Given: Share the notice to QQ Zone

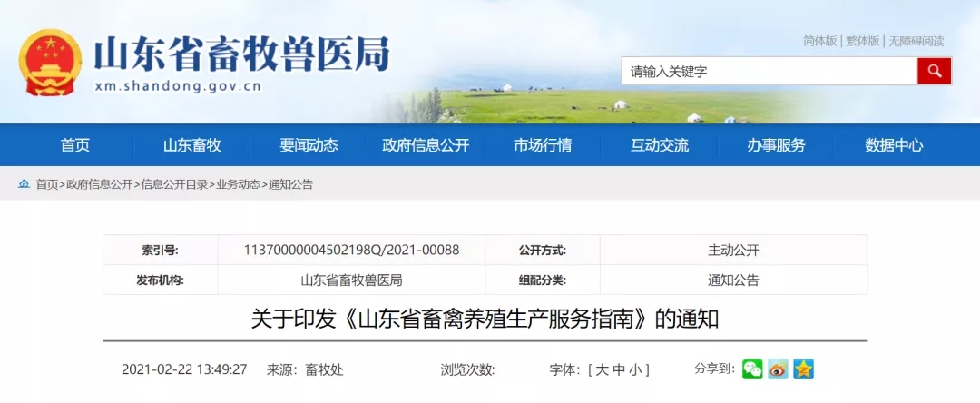Looking at the screenshot, I should point(804,369).
